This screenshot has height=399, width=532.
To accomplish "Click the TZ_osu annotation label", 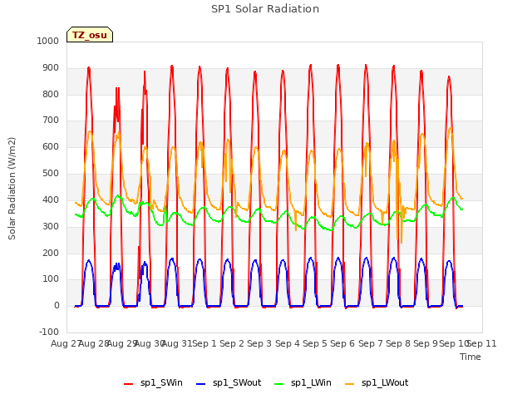I will (90, 35).
